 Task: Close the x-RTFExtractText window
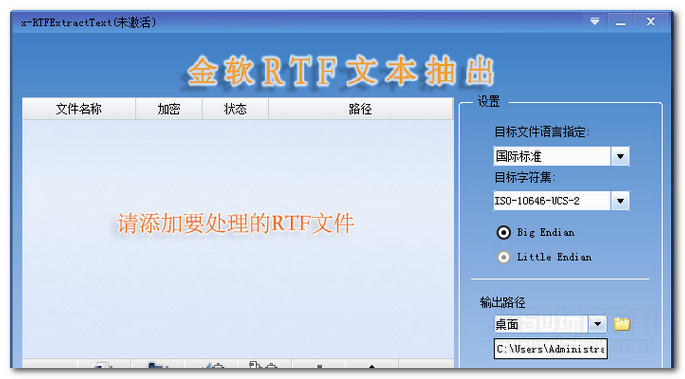[x=650, y=21]
